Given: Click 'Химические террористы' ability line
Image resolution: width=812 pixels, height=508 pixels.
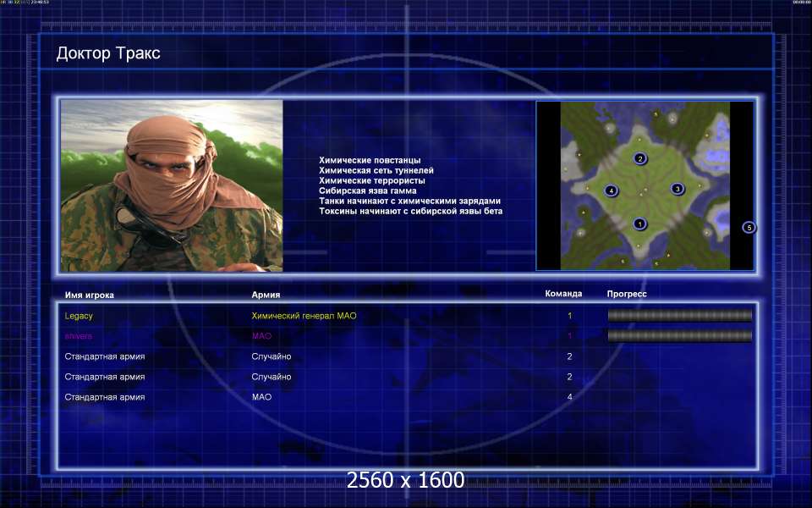Looking at the screenshot, I should coord(372,180).
